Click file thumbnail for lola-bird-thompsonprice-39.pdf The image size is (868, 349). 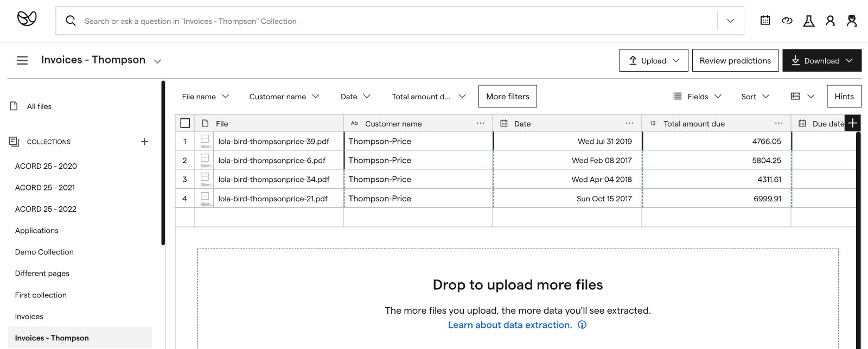[206, 141]
